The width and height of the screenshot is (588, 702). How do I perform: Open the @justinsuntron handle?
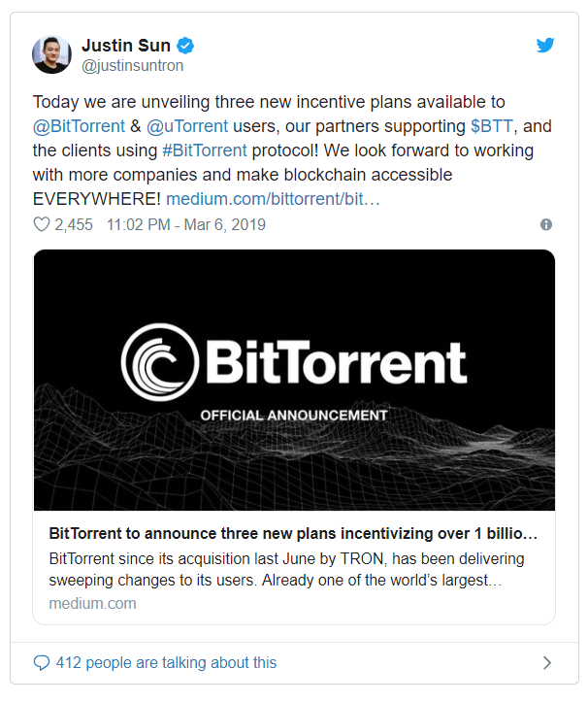click(133, 66)
